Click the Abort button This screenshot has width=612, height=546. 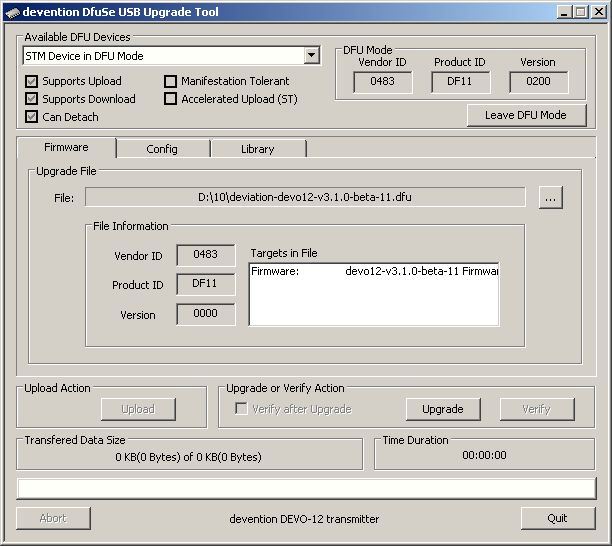coord(53,518)
